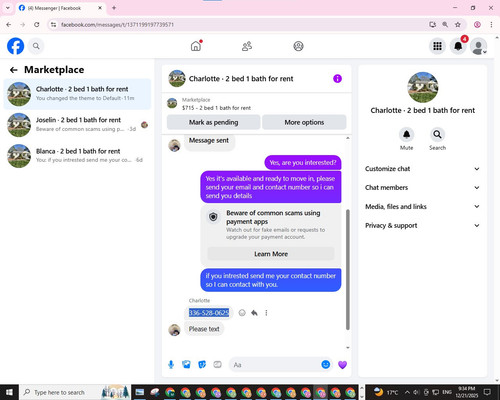The image size is (500, 400).
Task: Expand Media, files and links section
Action: (422, 206)
